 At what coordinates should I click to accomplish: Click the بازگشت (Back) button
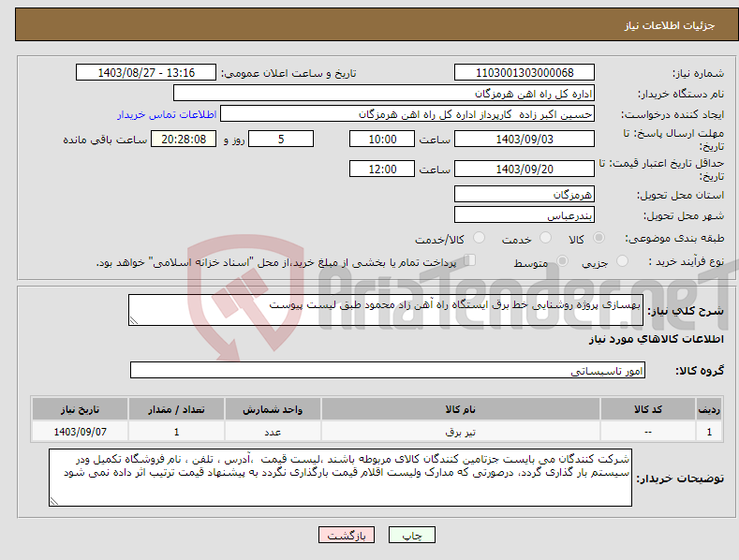347,535
